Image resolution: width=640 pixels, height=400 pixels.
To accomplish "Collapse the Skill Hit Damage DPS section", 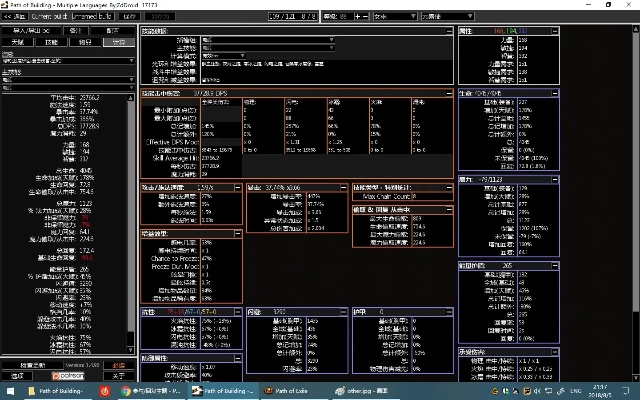I will [x=449, y=93].
